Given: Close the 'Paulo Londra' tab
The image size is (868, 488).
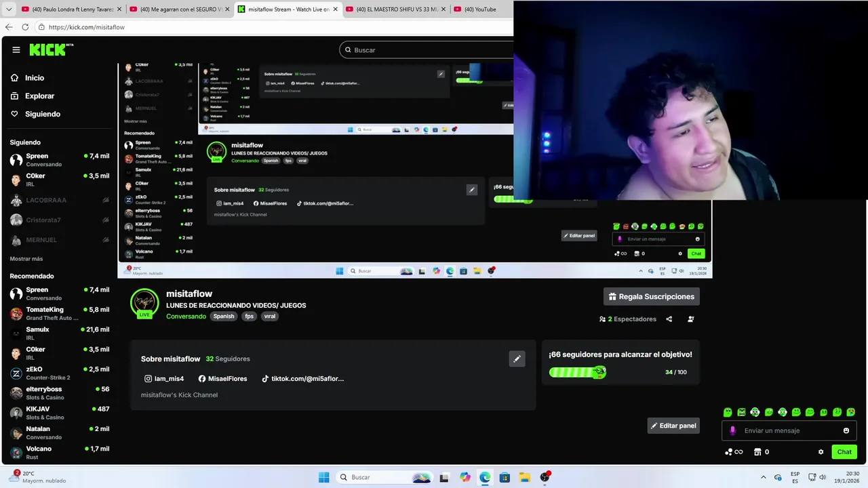Looking at the screenshot, I should tap(119, 9).
